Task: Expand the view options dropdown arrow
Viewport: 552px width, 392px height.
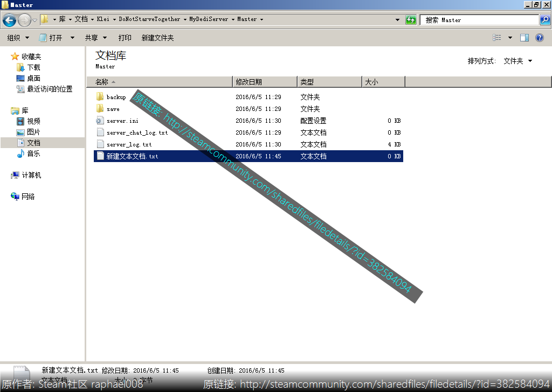Action: click(510, 38)
